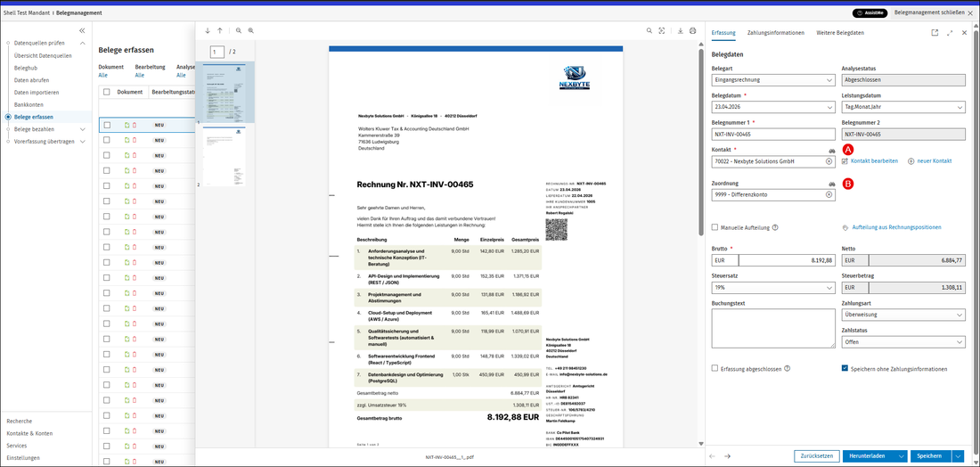
Task: Open Recherche at sidebar bottom
Action: pyautogui.click(x=19, y=422)
